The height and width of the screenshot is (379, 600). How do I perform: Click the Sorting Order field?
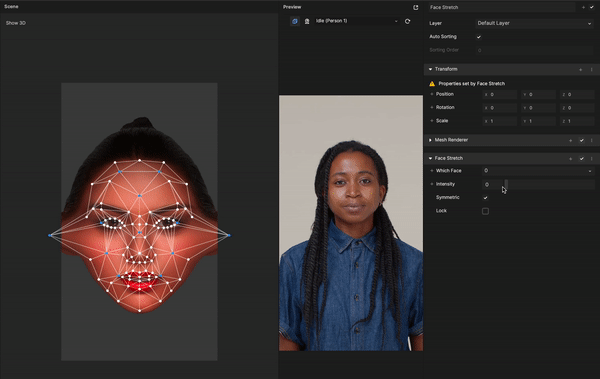[x=535, y=50]
